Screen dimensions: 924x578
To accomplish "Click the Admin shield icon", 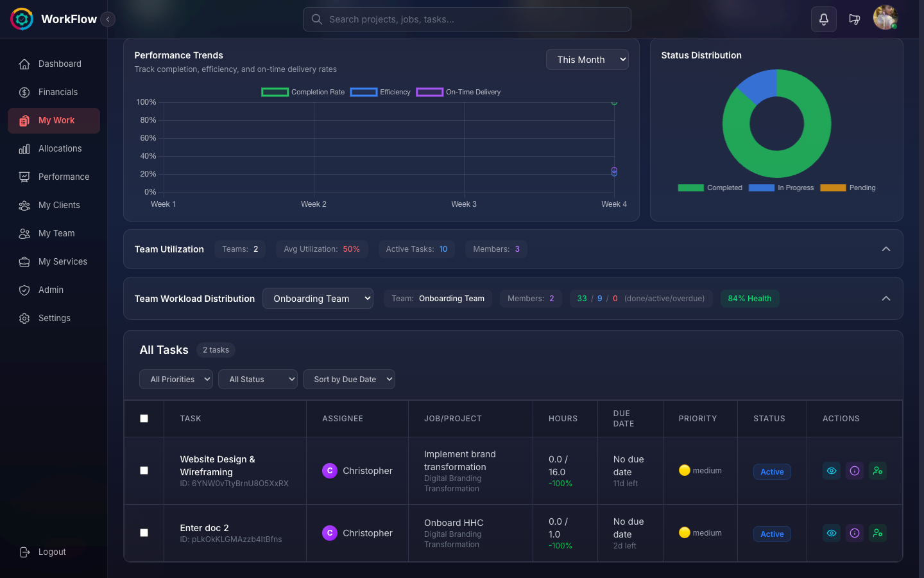I will coord(24,290).
